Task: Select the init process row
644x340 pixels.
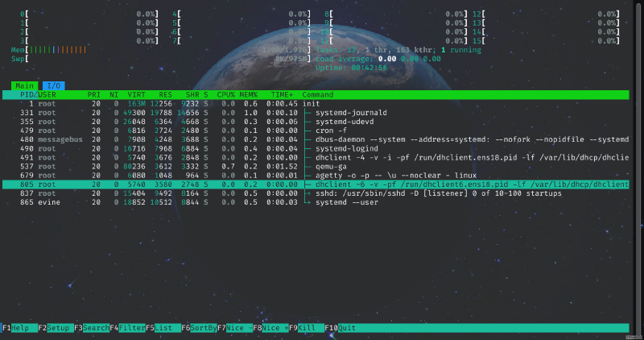Action: click(316, 104)
